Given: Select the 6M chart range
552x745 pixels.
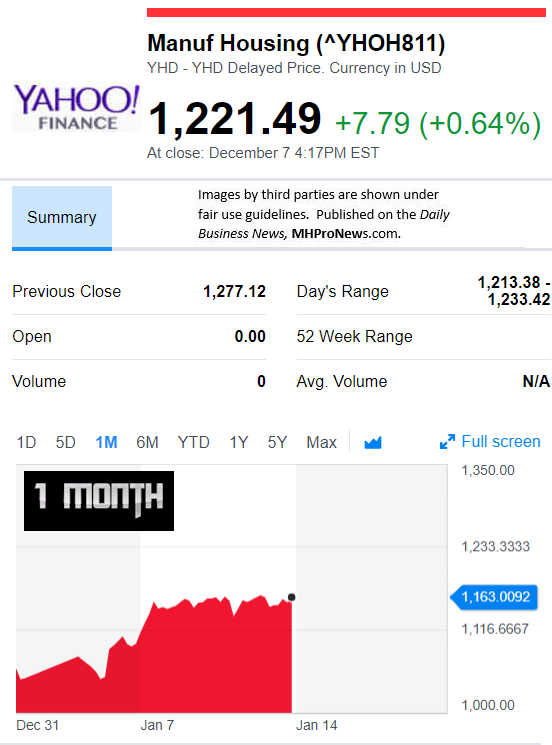Looking at the screenshot, I should pyautogui.click(x=147, y=442).
